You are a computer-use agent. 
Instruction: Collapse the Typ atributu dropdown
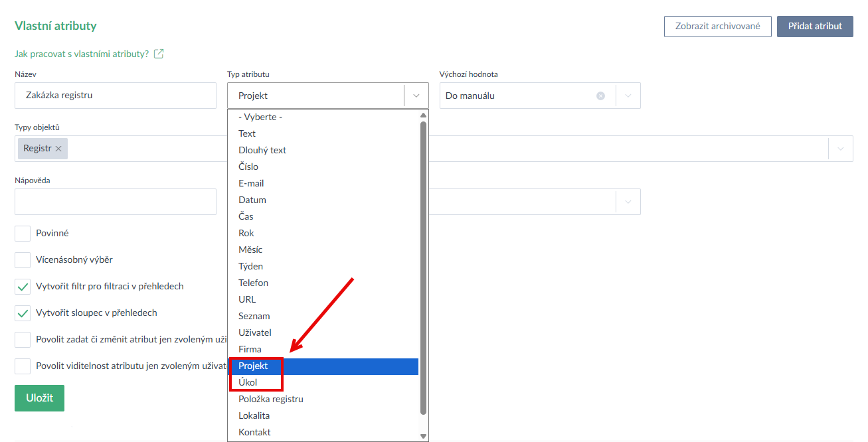click(x=416, y=96)
